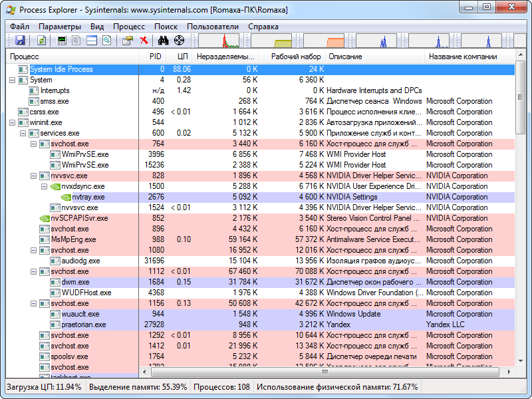
Task: Click the nvSCPAPISvr.exe NVIDIA icon
Action: point(45,219)
